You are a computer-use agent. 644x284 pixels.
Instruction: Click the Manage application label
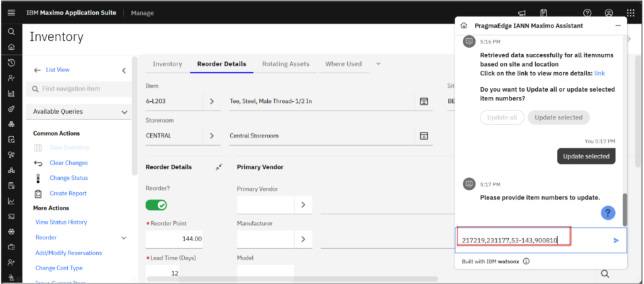pyautogui.click(x=143, y=13)
